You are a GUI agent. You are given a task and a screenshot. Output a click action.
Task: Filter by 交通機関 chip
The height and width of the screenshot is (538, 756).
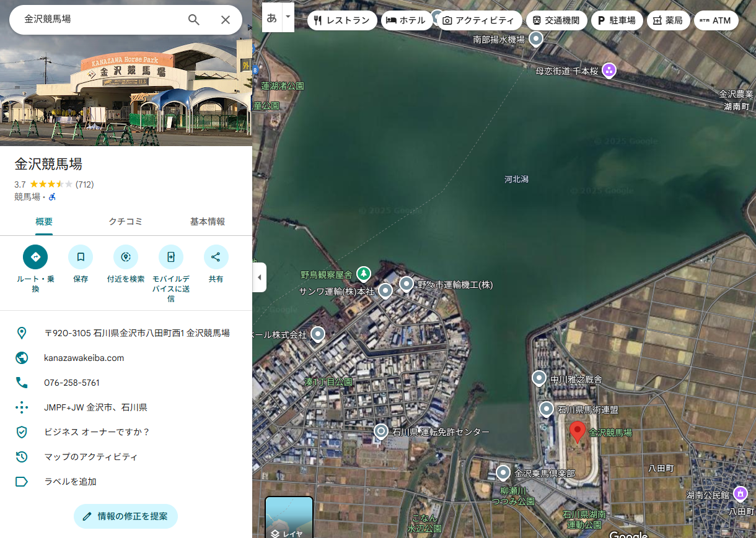click(556, 20)
